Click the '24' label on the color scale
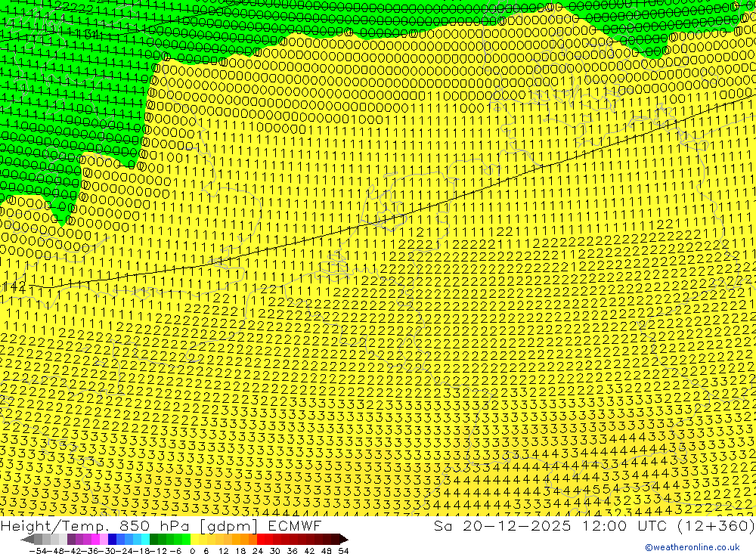The image size is (756, 554). [258, 551]
